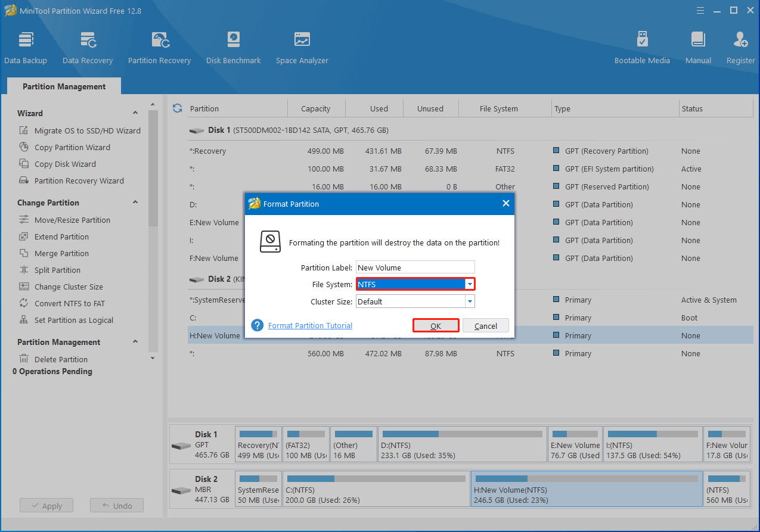The height and width of the screenshot is (532, 760).
Task: Click the Register icon
Action: pyautogui.click(x=741, y=40)
